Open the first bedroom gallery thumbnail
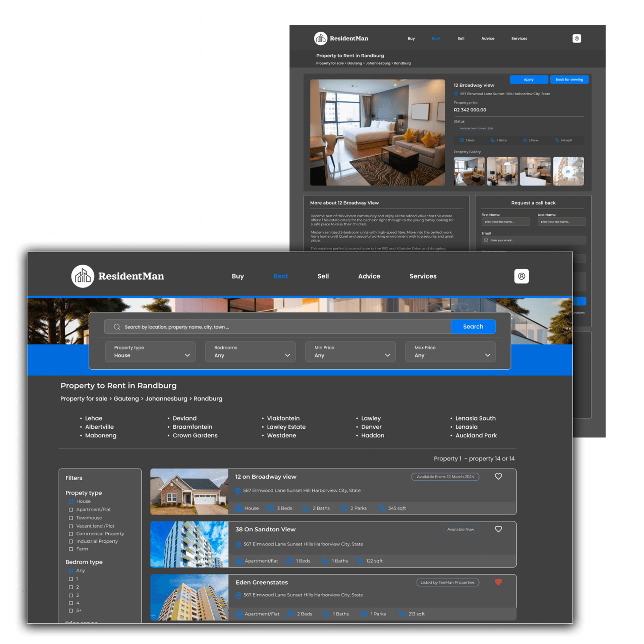The width and height of the screenshot is (644, 644). point(469,171)
